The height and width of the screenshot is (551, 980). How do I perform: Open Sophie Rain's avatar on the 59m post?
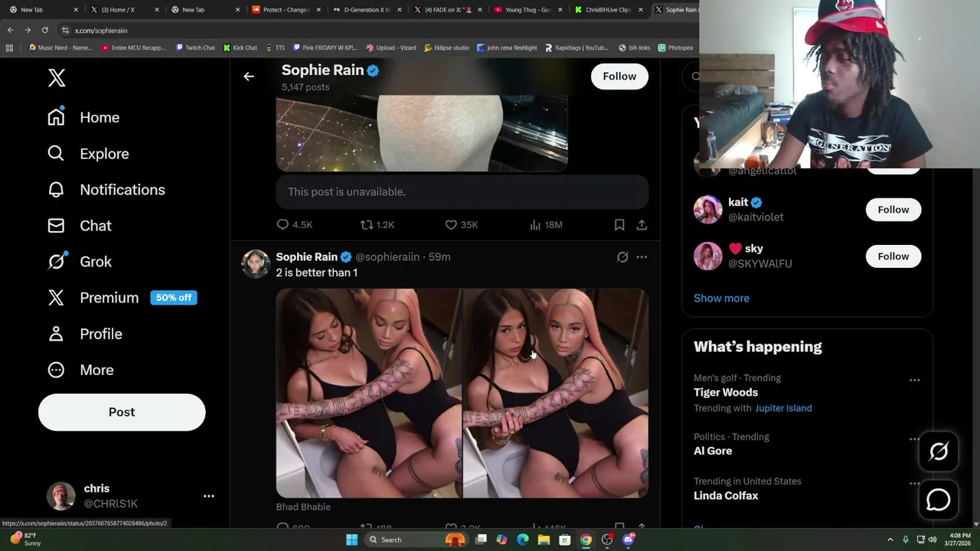click(x=256, y=263)
